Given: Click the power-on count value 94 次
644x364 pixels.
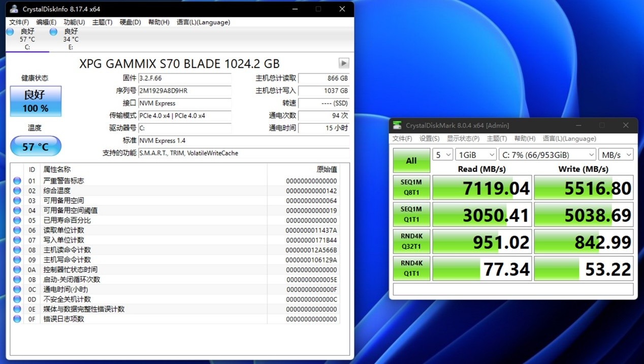Looking at the screenshot, I should point(324,115).
